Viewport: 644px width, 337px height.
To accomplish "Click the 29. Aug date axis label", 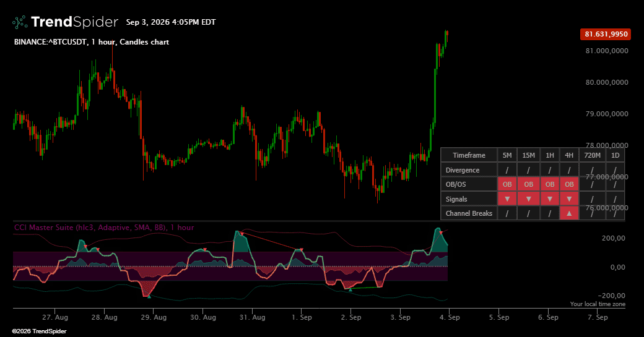I will [154, 317].
